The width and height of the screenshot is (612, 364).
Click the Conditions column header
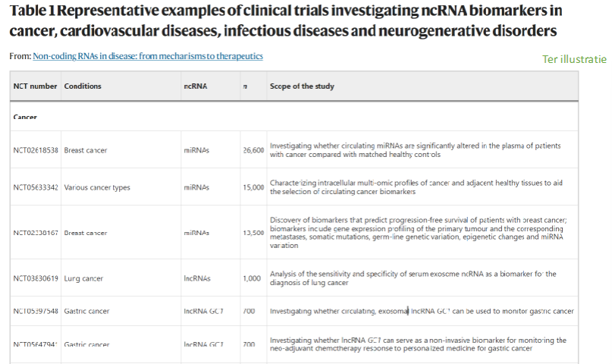(x=83, y=86)
